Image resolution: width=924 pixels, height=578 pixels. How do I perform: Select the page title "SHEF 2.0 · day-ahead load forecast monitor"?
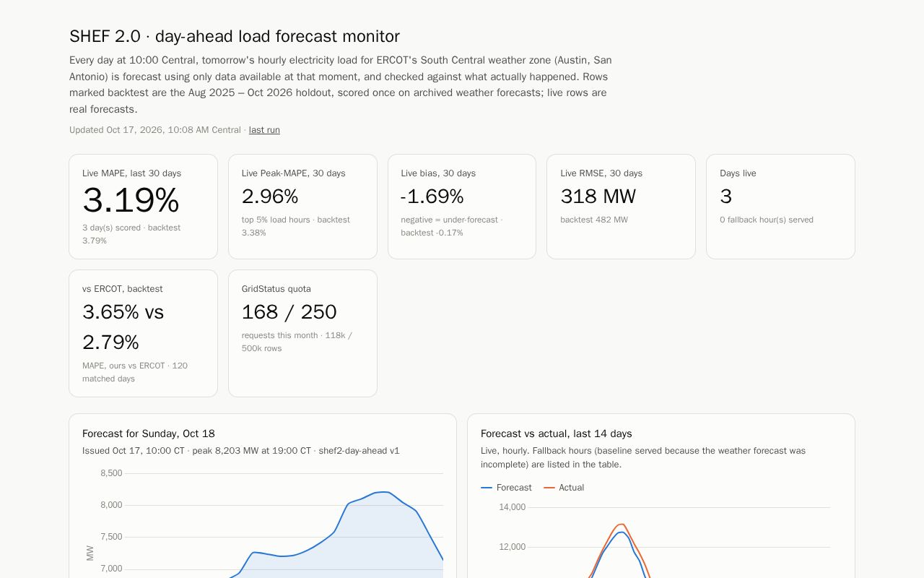tap(235, 36)
